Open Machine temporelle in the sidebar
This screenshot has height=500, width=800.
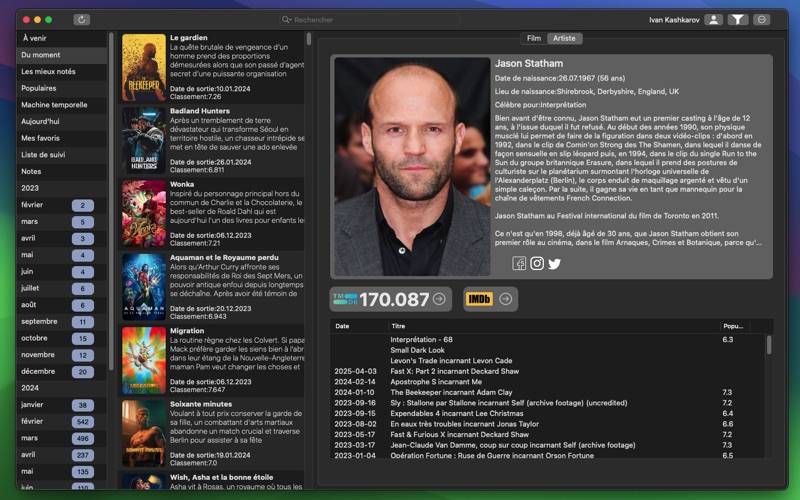[x=62, y=105]
